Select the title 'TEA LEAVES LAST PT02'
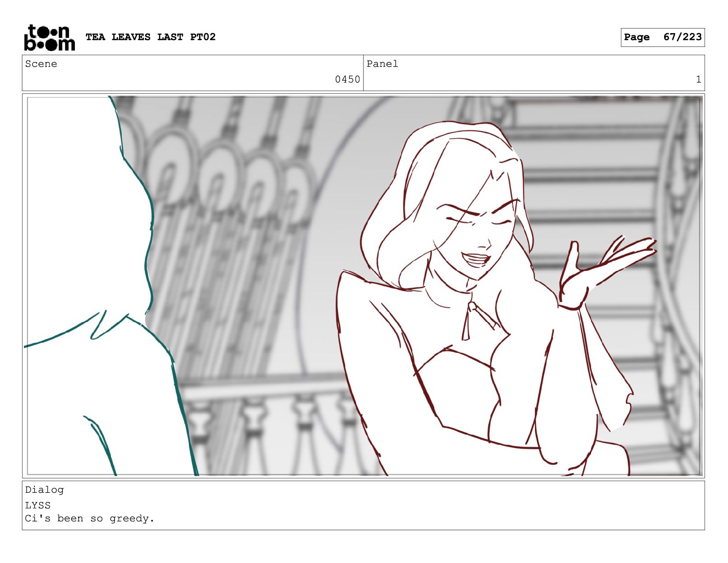728x563 pixels. click(x=150, y=37)
